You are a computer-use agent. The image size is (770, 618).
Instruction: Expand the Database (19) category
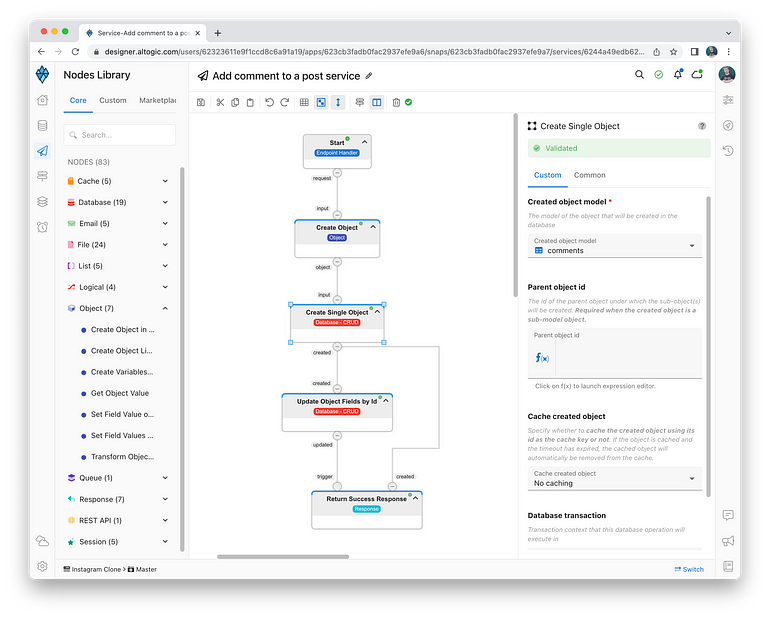point(118,202)
